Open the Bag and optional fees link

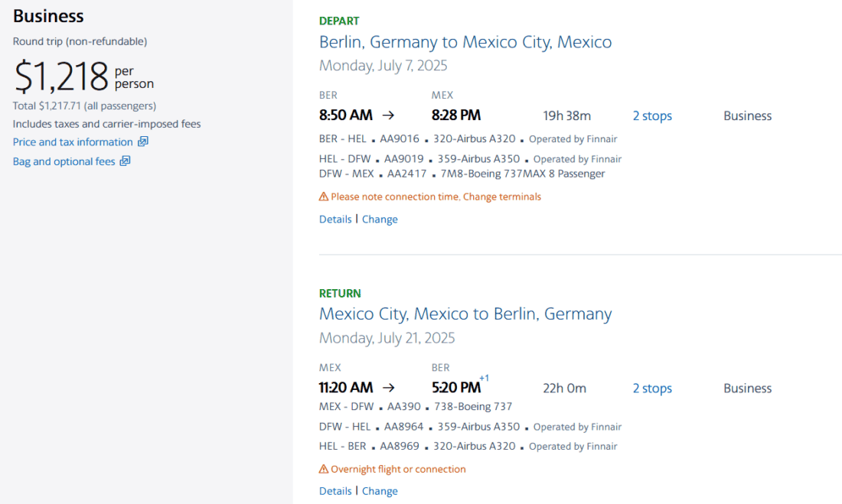(x=64, y=161)
